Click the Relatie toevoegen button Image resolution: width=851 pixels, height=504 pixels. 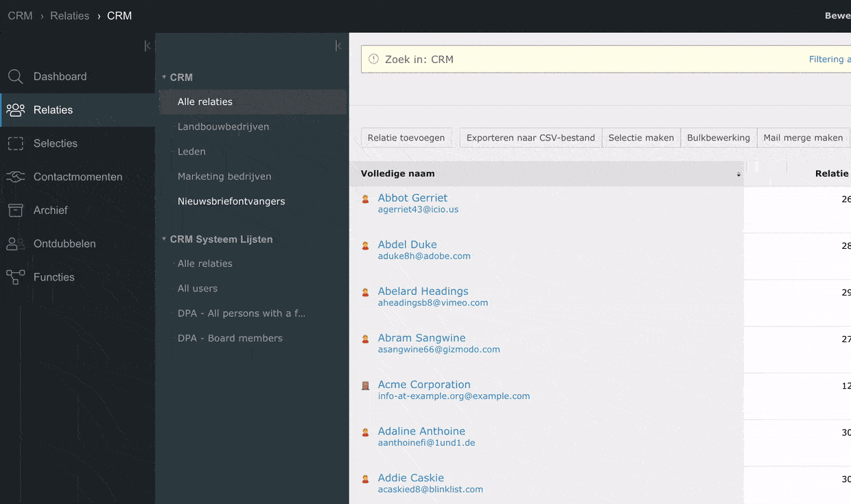[406, 138]
